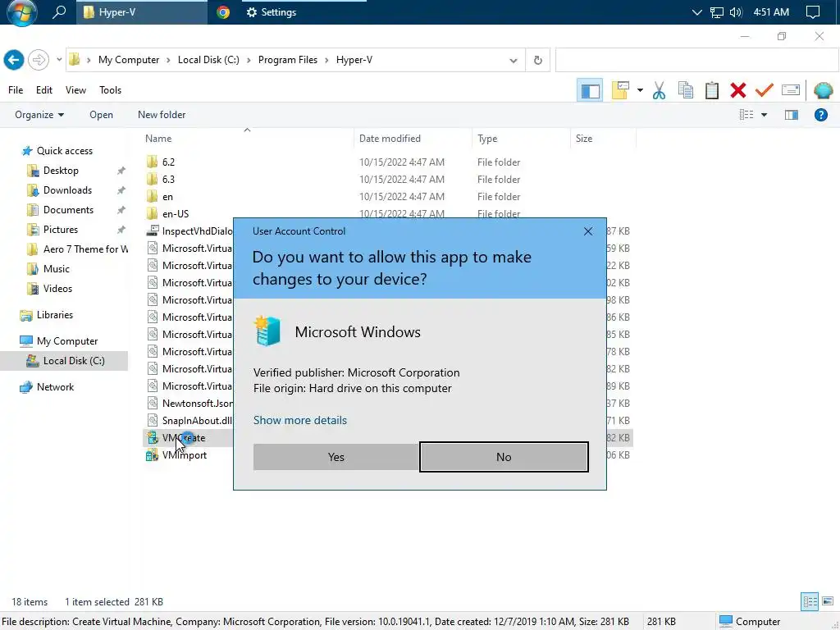Screen dimensions: 840x630
Task: Click the Copy toolbar icon
Action: pos(686,90)
